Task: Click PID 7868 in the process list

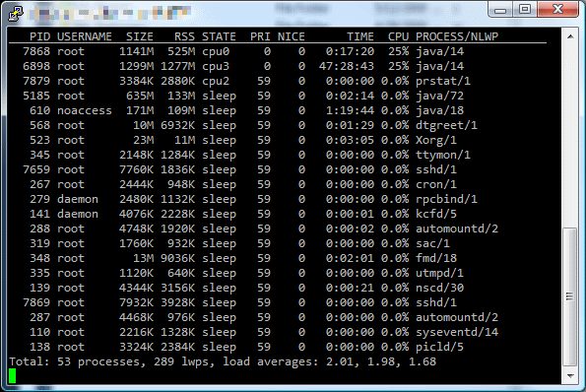Action: [x=36, y=51]
